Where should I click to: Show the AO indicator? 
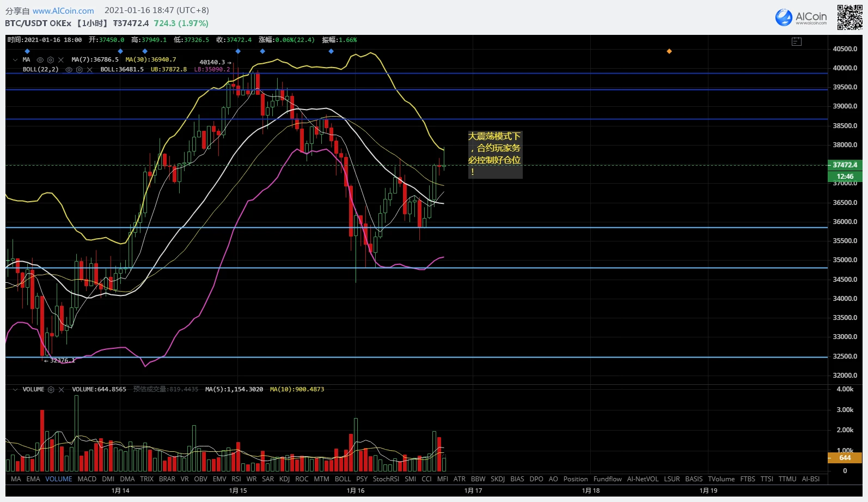[x=553, y=479]
